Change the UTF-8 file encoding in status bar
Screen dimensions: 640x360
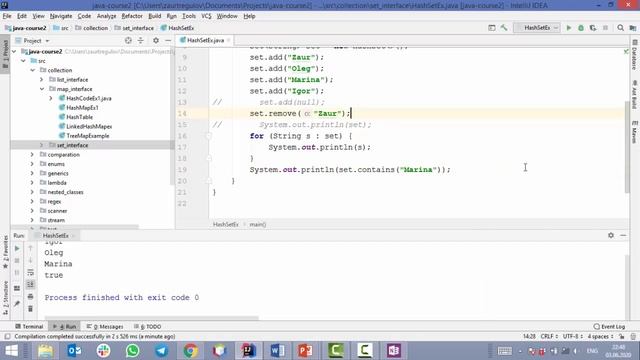tap(573, 336)
